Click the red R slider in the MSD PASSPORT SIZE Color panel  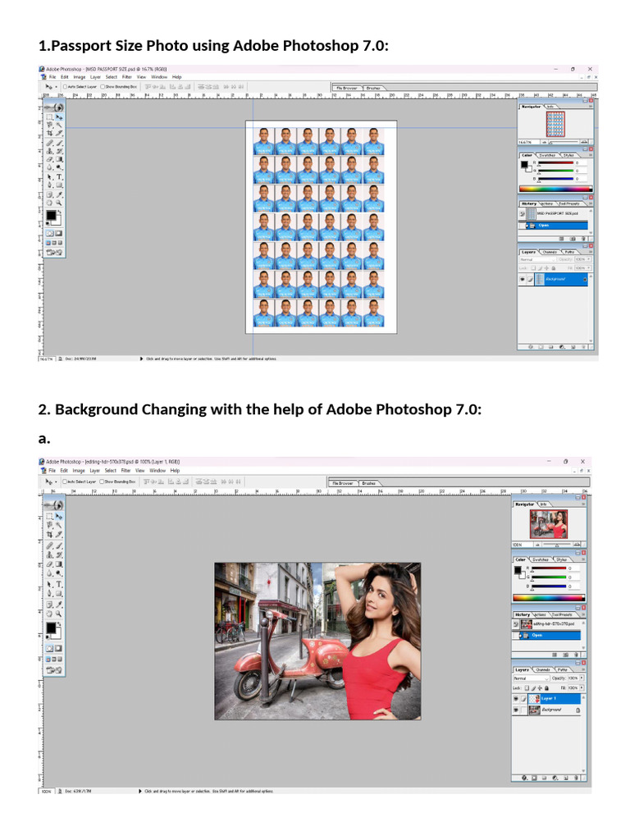555,163
